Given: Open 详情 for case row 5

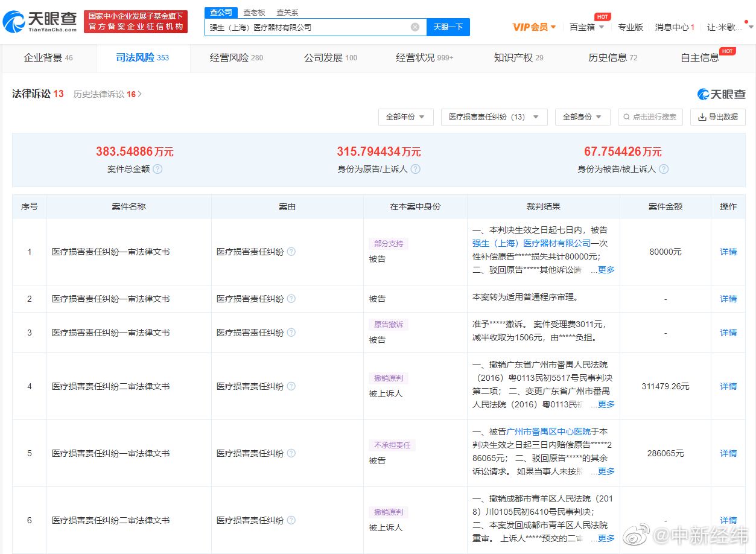Looking at the screenshot, I should [x=728, y=453].
